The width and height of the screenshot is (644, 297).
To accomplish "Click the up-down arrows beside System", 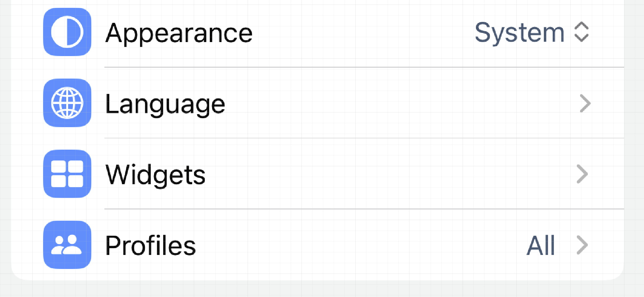I will (581, 32).
